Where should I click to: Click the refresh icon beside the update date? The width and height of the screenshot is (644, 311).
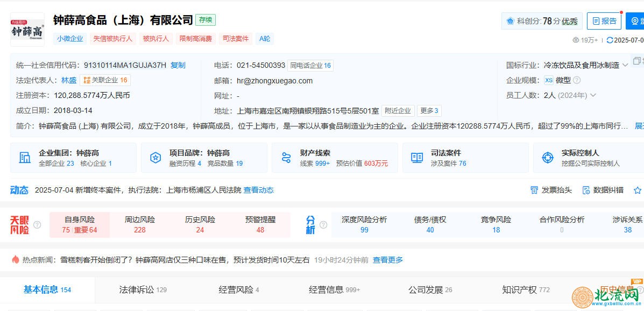(x=610, y=40)
